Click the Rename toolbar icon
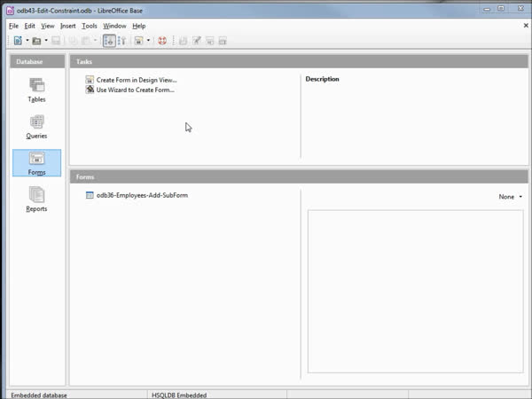Viewport: 532px width, 399px height. (223, 41)
